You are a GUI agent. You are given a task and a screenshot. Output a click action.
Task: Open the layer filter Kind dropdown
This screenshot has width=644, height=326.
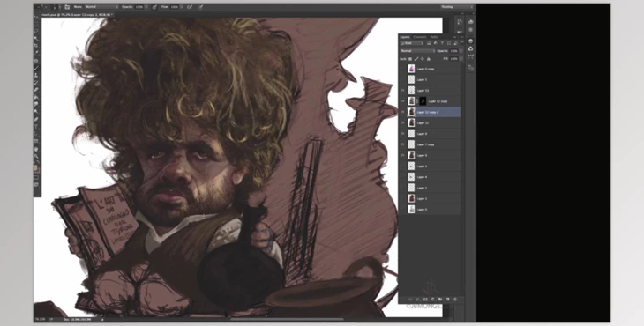[x=412, y=43]
